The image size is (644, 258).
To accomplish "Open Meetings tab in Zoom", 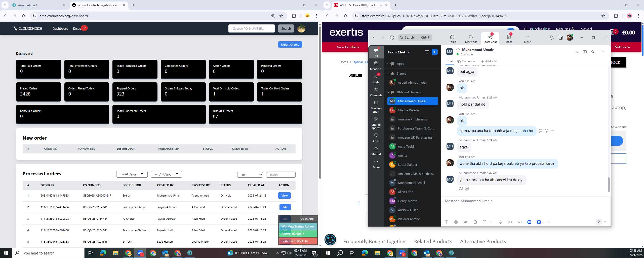I will [471, 39].
